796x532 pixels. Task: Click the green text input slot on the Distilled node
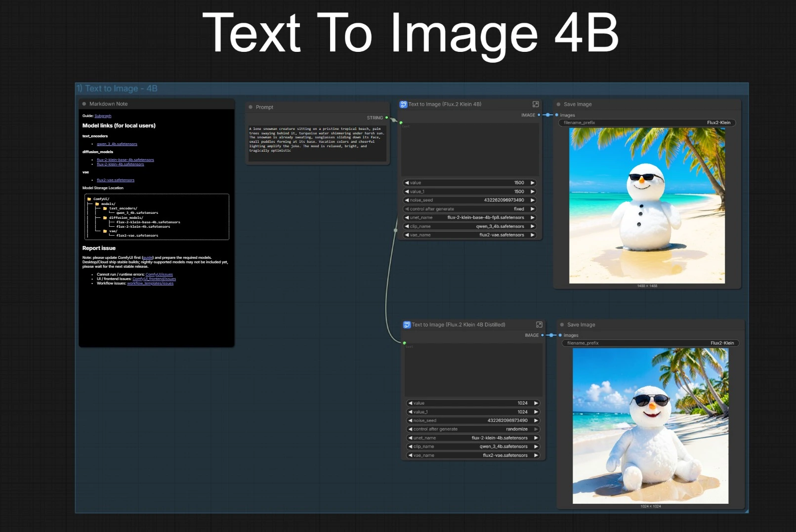[x=404, y=343]
